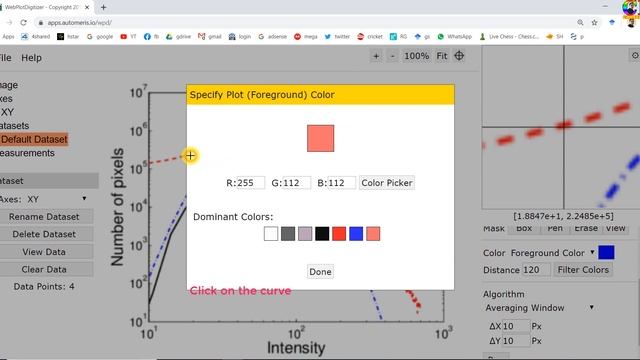The height and width of the screenshot is (360, 640).
Task: Pick the light mauve dominant color swatch
Action: [305, 234]
